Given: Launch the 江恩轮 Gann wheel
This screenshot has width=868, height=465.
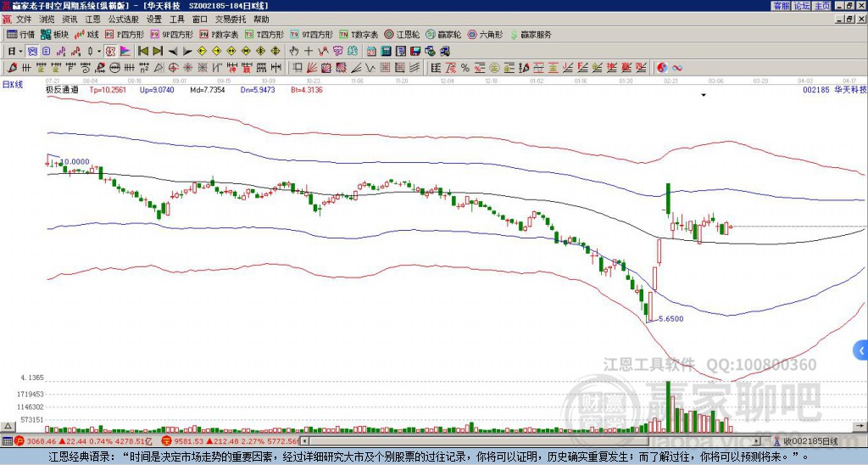Looking at the screenshot, I should pos(402,34).
